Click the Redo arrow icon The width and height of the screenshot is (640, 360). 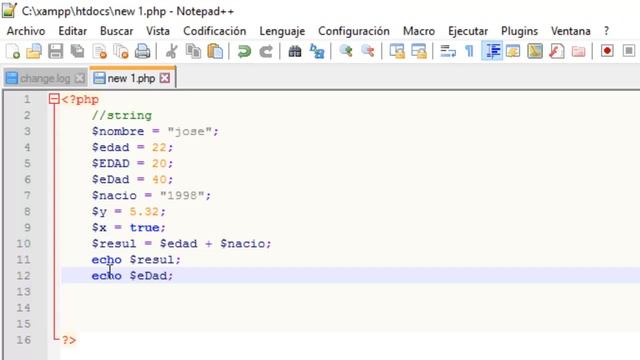[266, 51]
